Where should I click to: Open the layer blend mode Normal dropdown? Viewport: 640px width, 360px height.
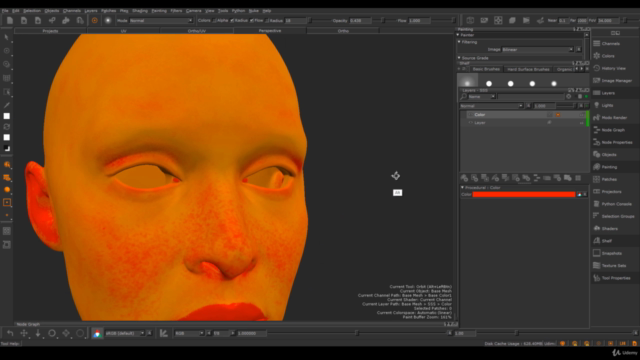tap(491, 106)
